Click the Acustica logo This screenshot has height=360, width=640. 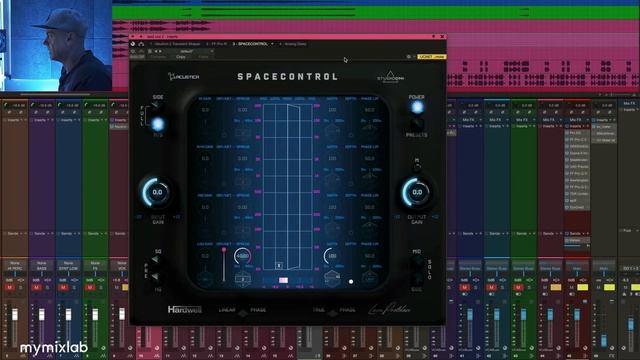(184, 76)
